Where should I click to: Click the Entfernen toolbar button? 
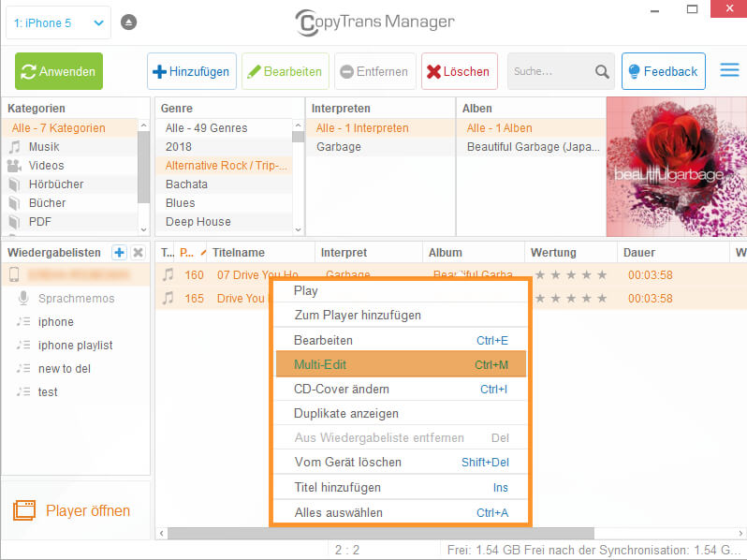(374, 71)
